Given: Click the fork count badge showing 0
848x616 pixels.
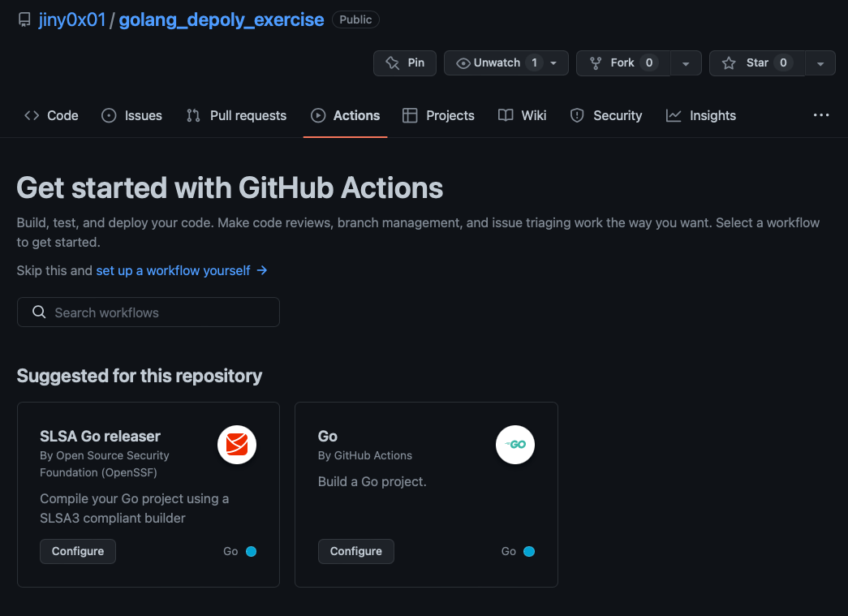Looking at the screenshot, I should (x=649, y=62).
